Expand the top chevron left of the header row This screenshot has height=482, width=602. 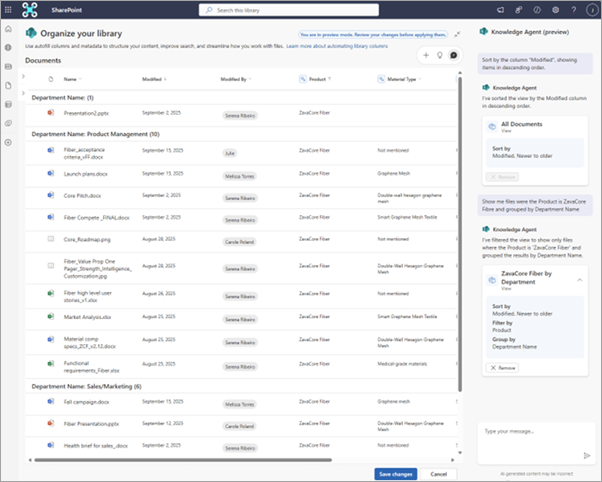pyautogui.click(x=23, y=76)
